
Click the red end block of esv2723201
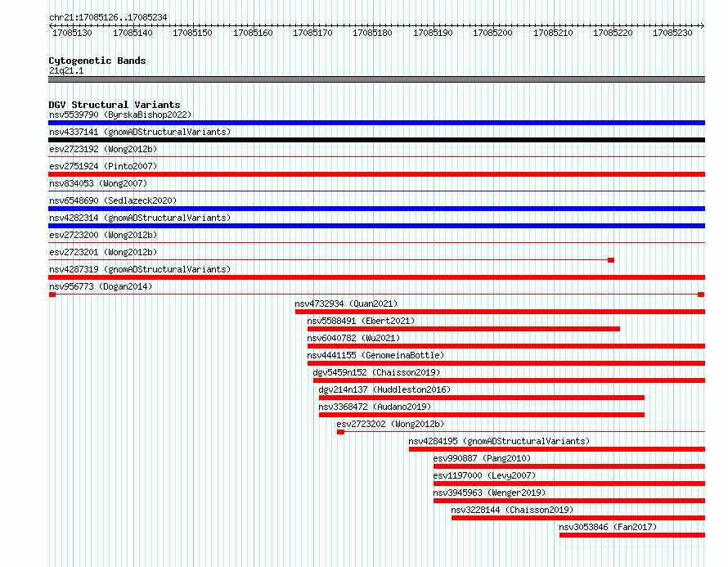tap(611, 260)
